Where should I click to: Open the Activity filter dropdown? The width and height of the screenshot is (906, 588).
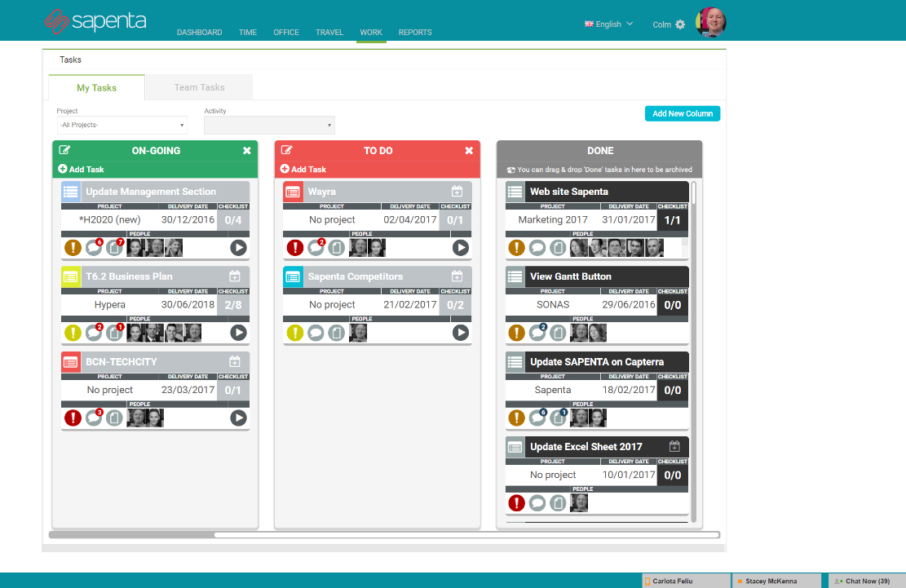pyautogui.click(x=269, y=125)
